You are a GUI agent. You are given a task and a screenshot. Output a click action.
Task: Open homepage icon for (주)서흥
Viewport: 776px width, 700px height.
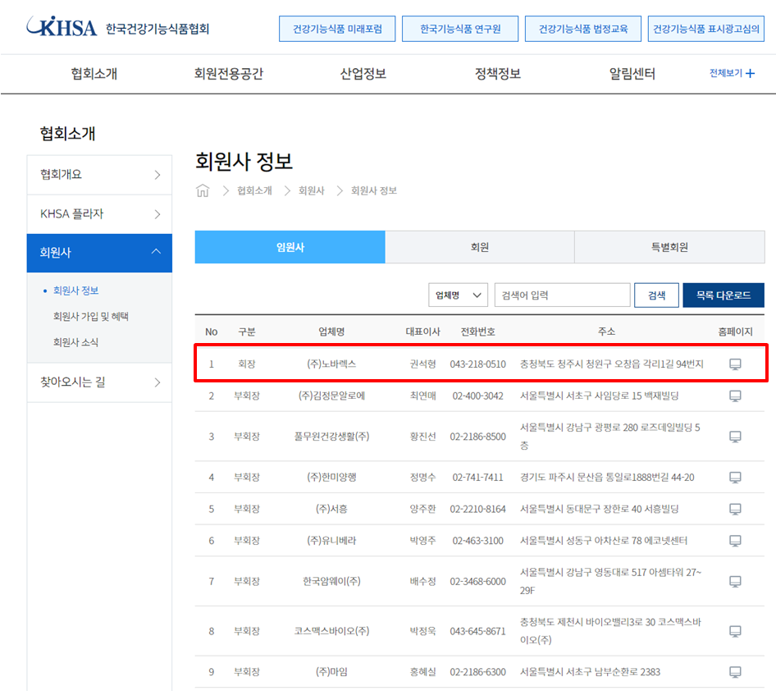pos(735,509)
